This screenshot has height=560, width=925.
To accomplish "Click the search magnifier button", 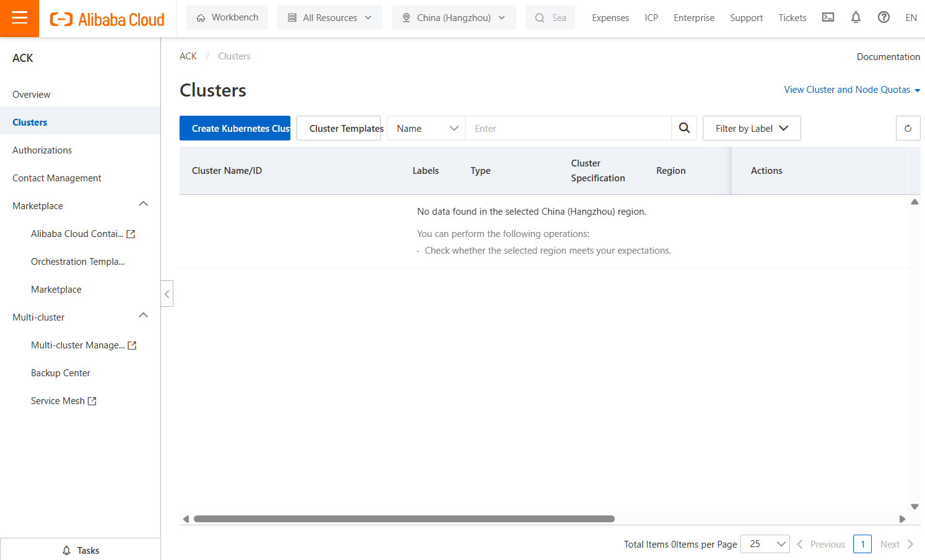I will (684, 128).
